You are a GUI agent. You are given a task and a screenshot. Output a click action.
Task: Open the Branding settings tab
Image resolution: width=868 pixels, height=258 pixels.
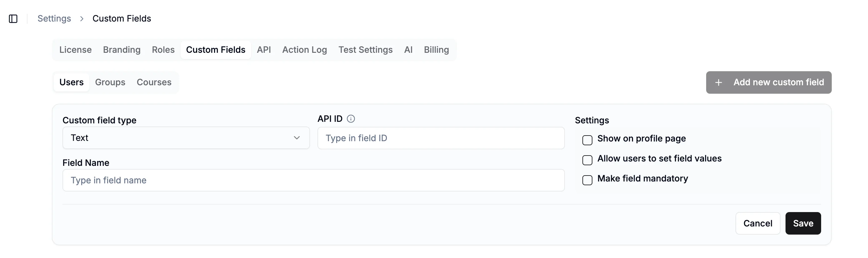(122, 50)
